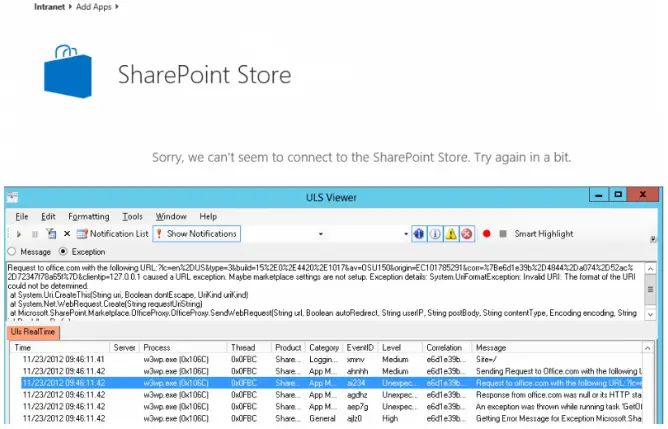
Task: Click EventID cell 'xmnv'
Action: [x=356, y=360]
